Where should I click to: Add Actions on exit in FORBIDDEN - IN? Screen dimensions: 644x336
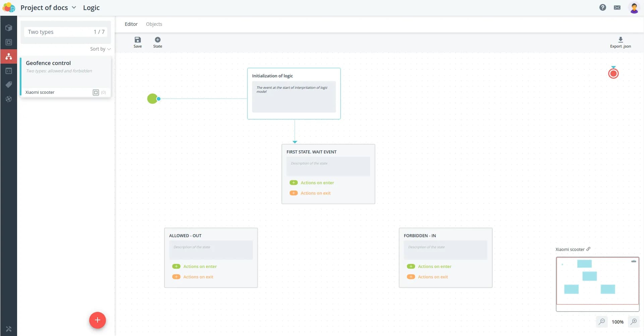tap(411, 277)
